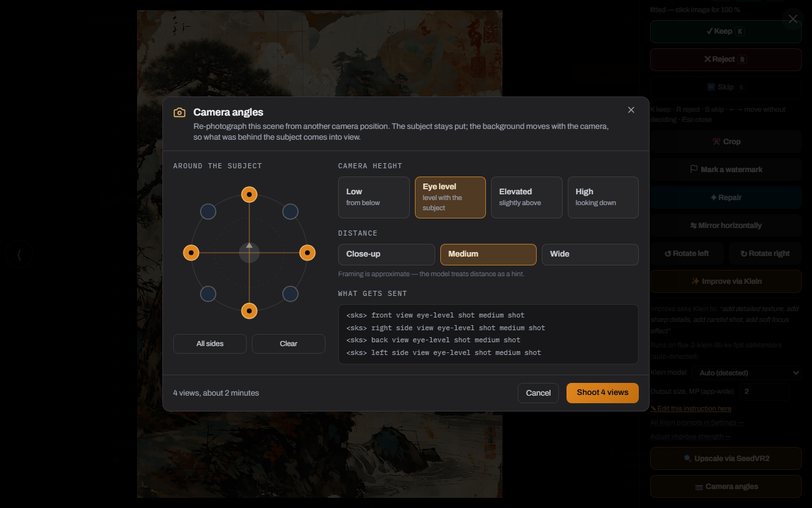
Task: Click Crop in the background sidebar
Action: 726,142
